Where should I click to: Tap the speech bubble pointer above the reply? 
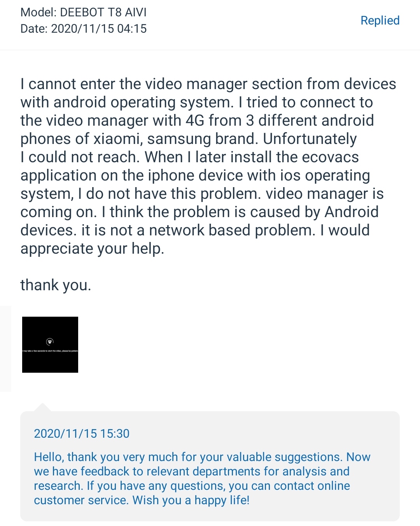click(x=43, y=407)
